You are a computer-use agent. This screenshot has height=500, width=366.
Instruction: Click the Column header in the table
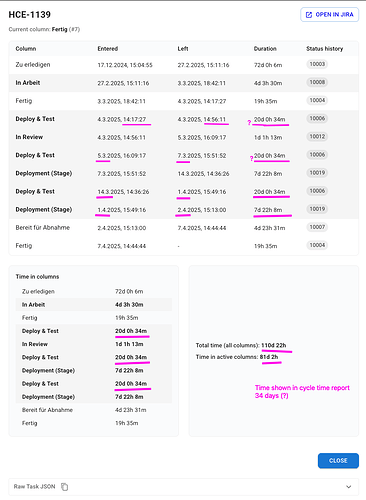26,49
